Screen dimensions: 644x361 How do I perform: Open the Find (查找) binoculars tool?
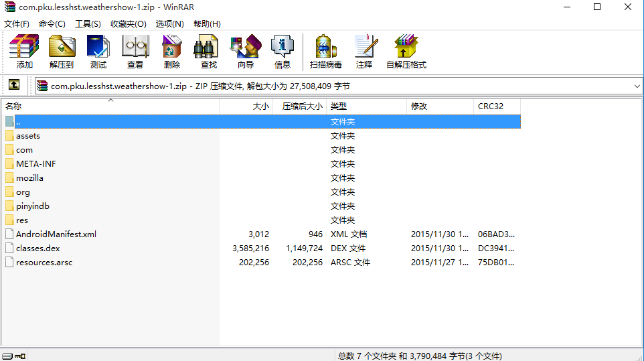(x=209, y=52)
